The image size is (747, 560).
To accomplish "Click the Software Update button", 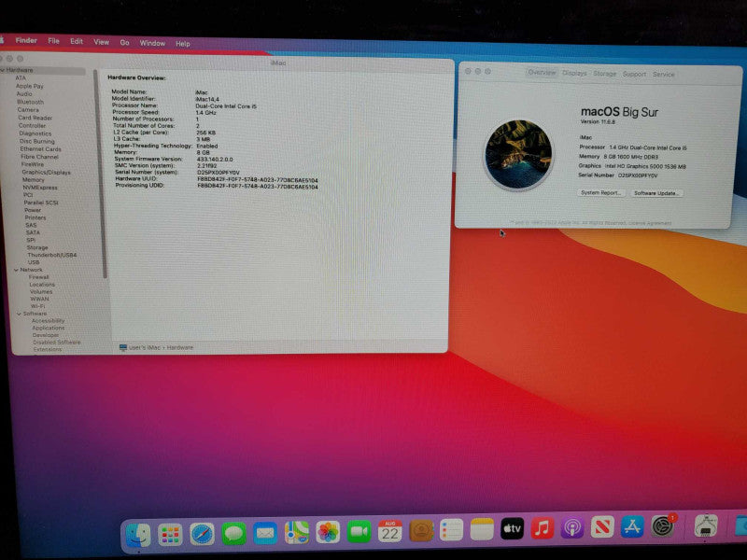I will click(x=656, y=193).
